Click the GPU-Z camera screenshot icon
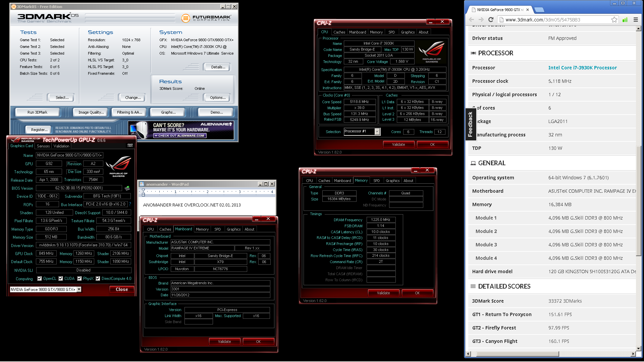Screen dimensions: 644x362 click(130, 145)
